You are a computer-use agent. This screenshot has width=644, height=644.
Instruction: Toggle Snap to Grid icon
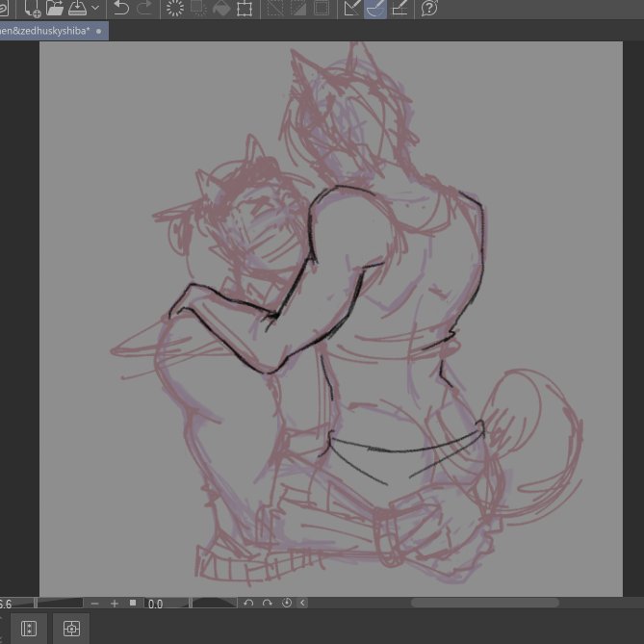pos(399,9)
